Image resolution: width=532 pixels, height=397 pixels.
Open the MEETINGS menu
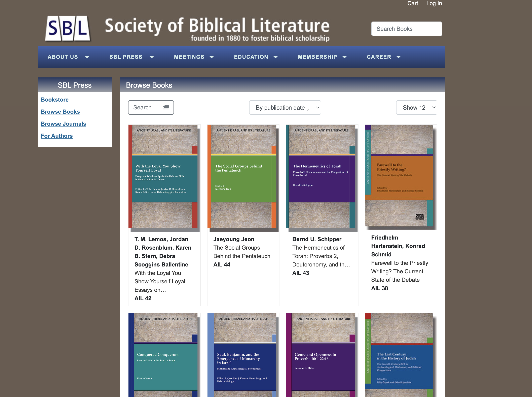[x=189, y=57]
